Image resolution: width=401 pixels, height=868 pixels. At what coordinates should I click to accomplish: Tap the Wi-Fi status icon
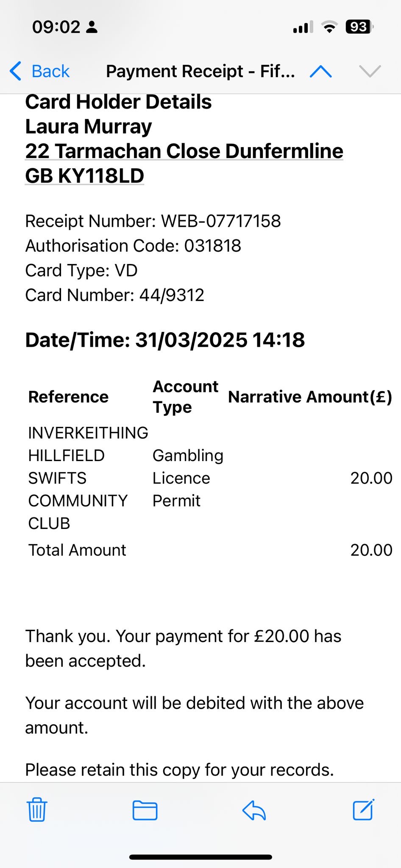point(329,27)
